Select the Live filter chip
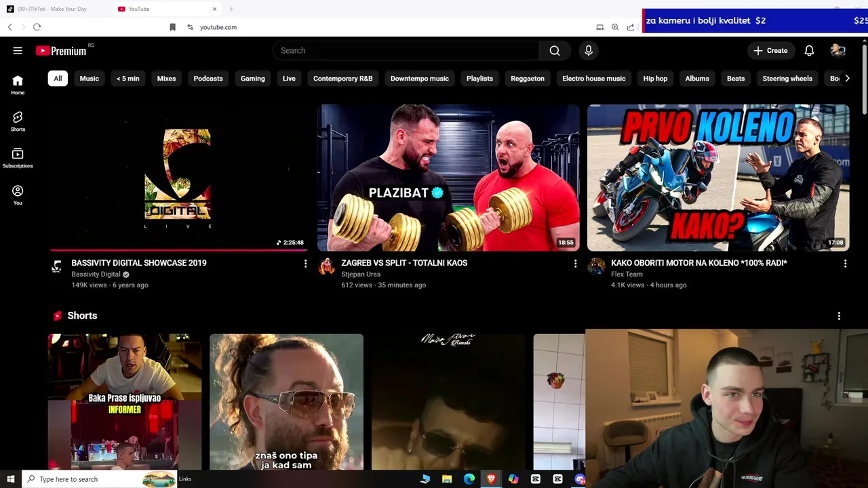Screen dimensions: 868x488 click(289, 79)
